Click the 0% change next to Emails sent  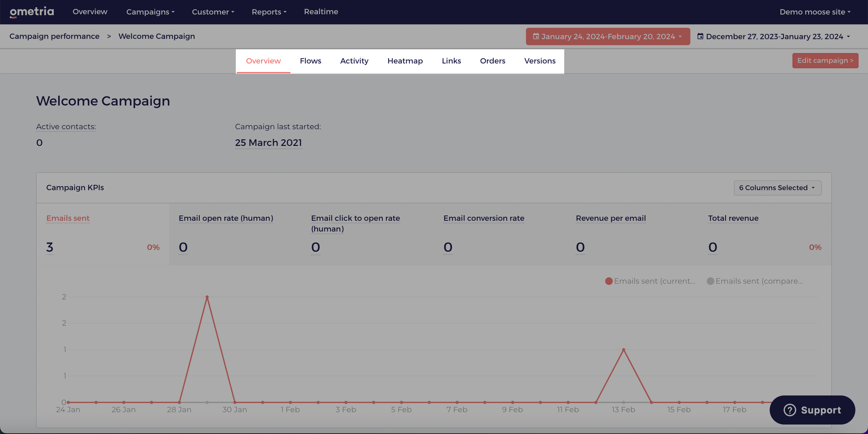click(153, 247)
